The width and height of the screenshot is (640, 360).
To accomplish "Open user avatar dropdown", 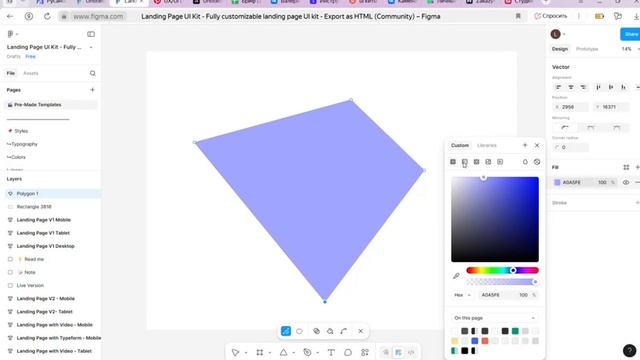I will 558,34.
